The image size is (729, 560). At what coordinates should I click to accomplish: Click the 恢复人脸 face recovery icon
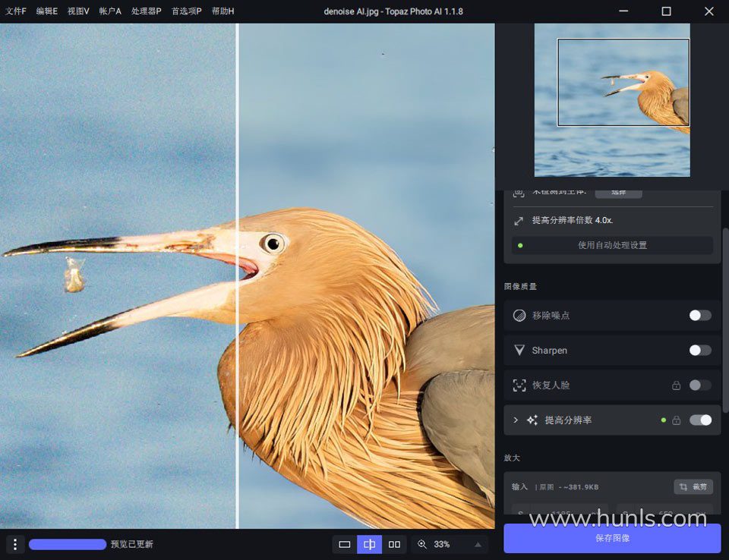click(519, 385)
